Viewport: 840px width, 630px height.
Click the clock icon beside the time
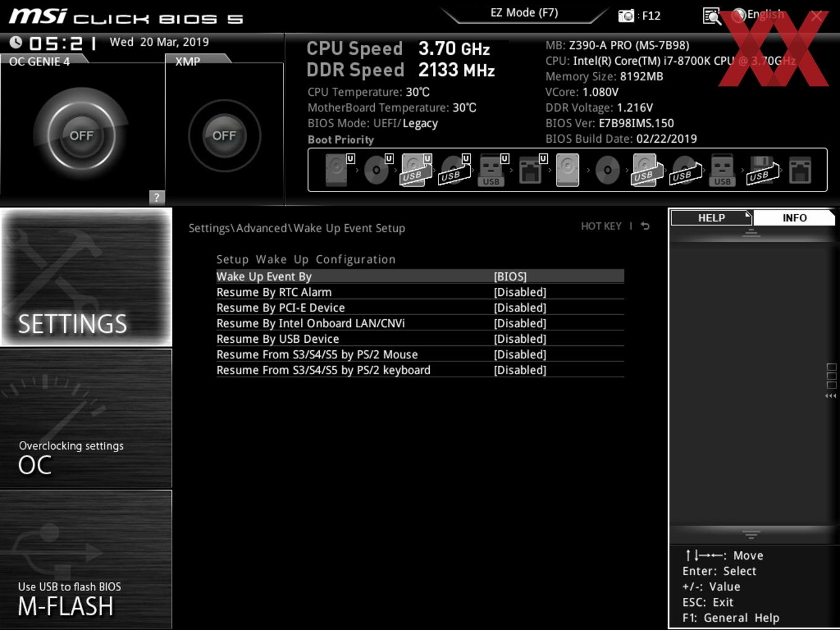16,42
